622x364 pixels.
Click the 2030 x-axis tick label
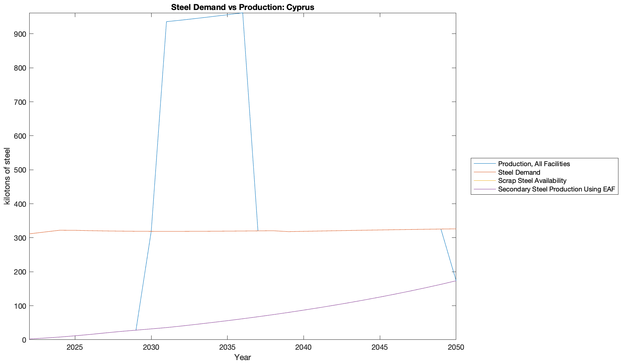pos(151,348)
